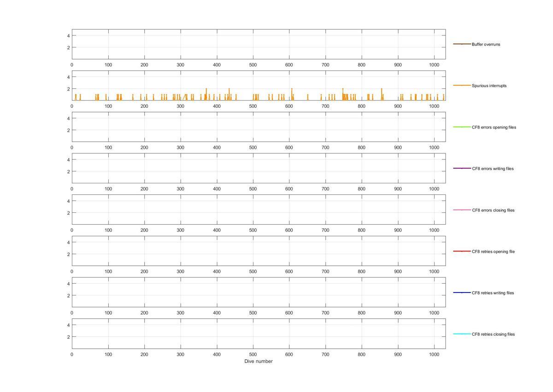Click the purple CF8 errors writing legend line
The image size is (553, 392).
(462, 168)
